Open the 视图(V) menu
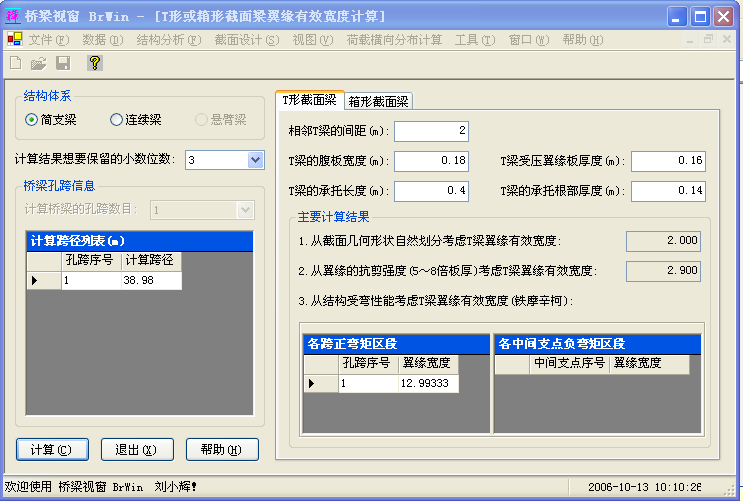This screenshot has width=743, height=502. click(x=313, y=40)
